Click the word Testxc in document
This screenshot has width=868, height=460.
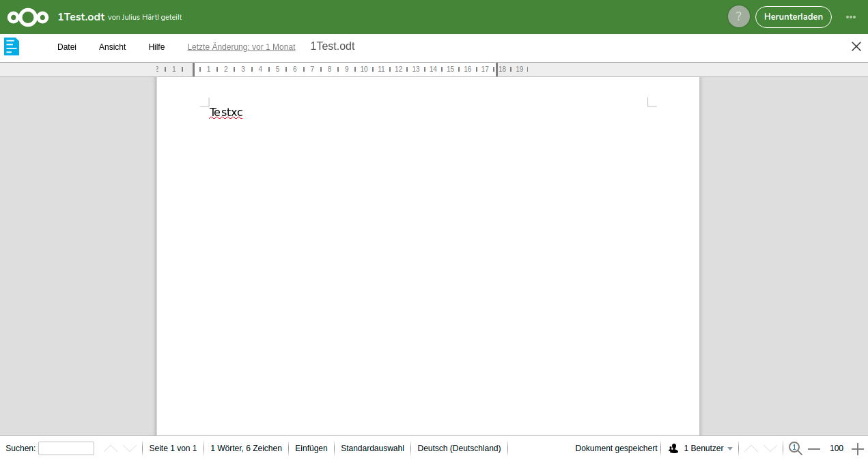pyautogui.click(x=226, y=112)
